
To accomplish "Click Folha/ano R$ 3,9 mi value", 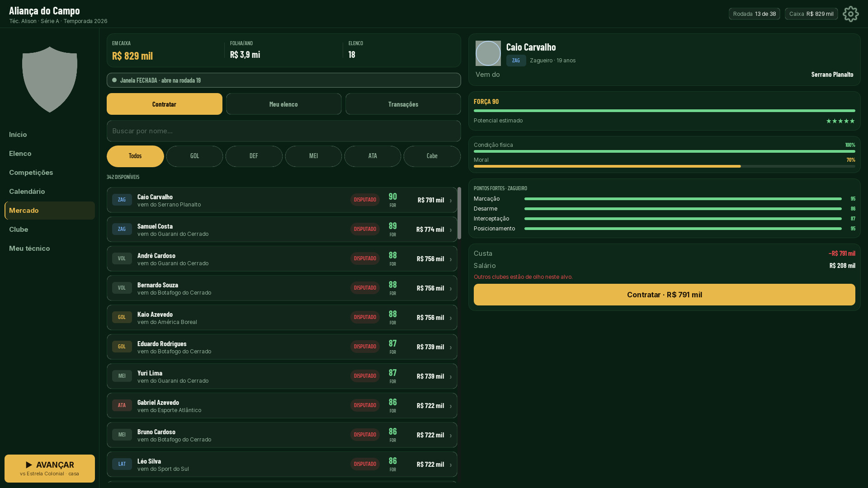I will point(245,55).
